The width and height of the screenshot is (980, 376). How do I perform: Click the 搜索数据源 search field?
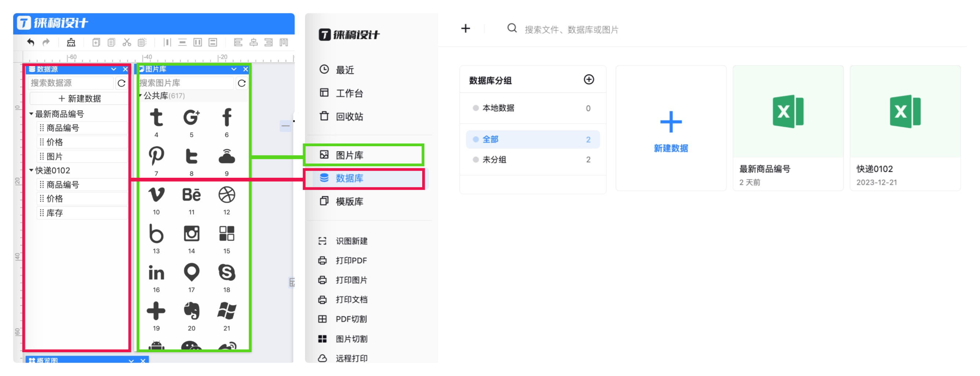point(71,83)
